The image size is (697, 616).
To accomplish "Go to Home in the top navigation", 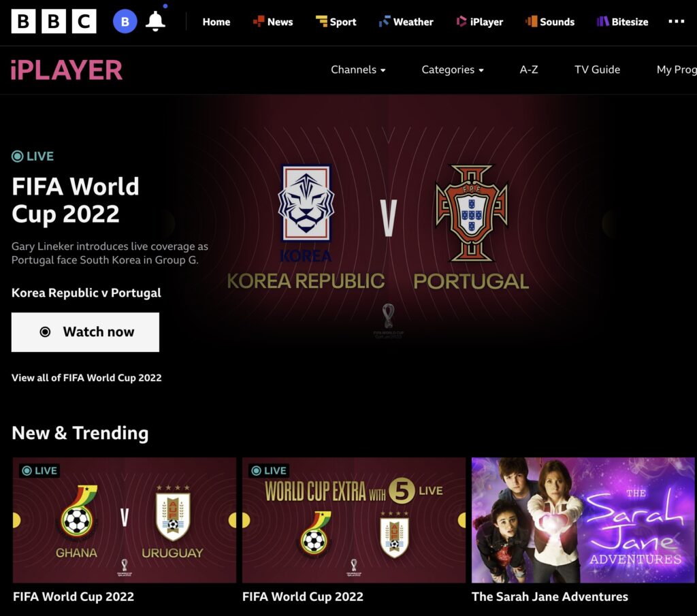I will tap(216, 22).
